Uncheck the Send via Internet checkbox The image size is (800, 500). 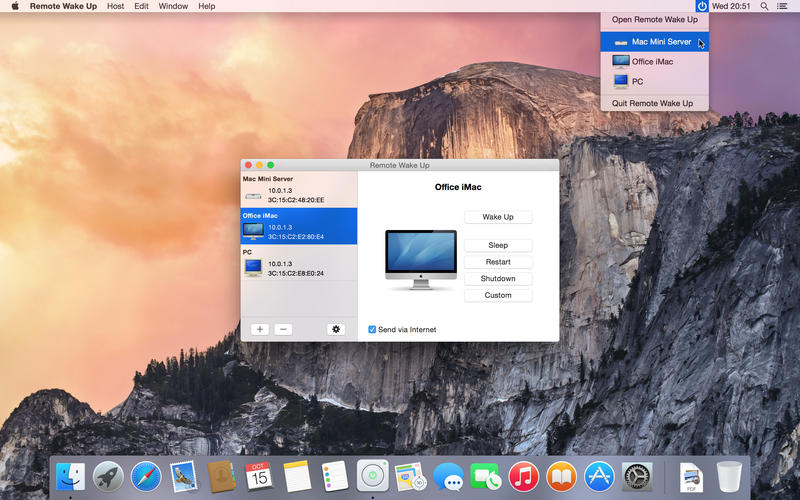click(372, 329)
